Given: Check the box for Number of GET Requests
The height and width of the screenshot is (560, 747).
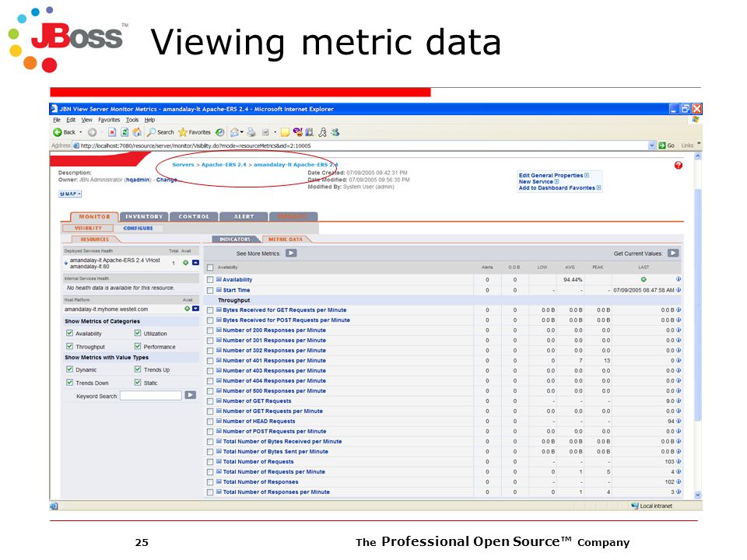Looking at the screenshot, I should (210, 401).
